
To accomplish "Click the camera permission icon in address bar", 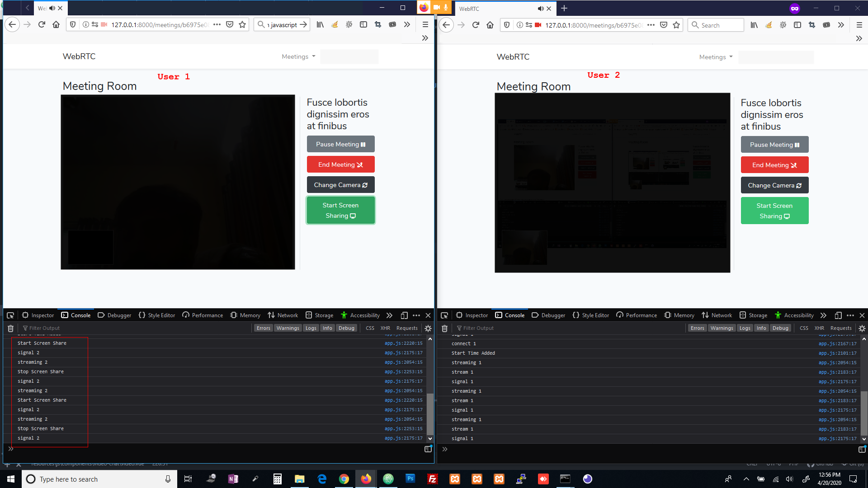I will pyautogui.click(x=104, y=25).
